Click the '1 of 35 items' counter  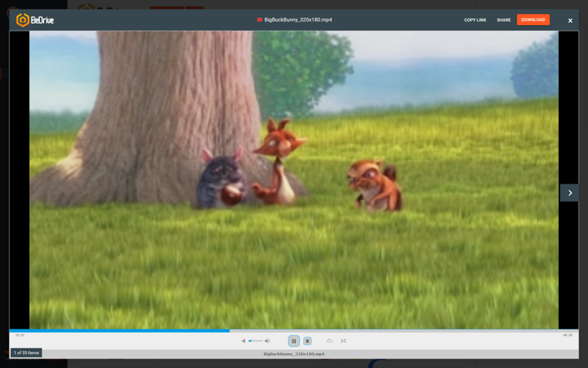26,352
